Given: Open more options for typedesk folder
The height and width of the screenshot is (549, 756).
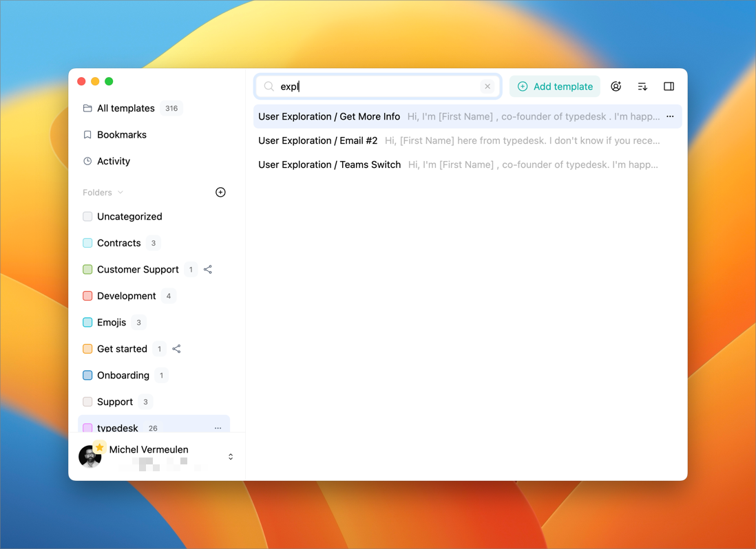Looking at the screenshot, I should 218,428.
